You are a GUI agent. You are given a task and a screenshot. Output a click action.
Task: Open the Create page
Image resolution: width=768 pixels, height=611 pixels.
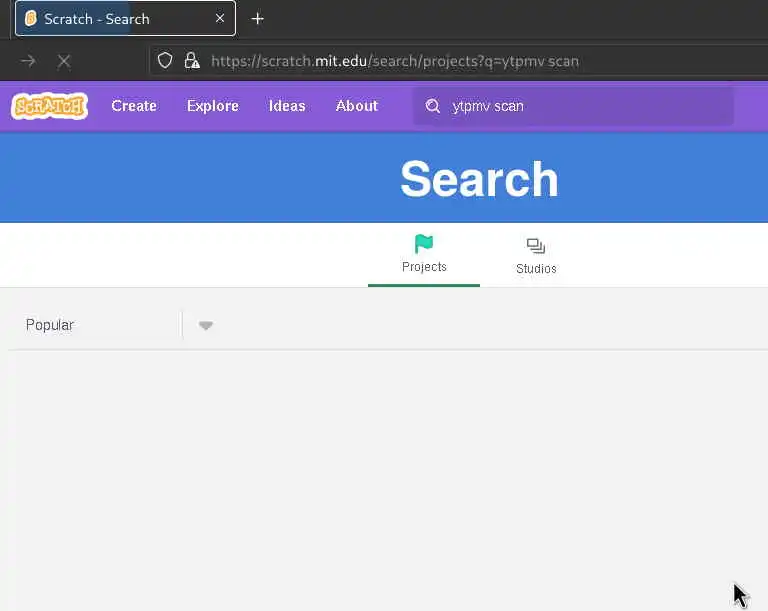(x=134, y=106)
